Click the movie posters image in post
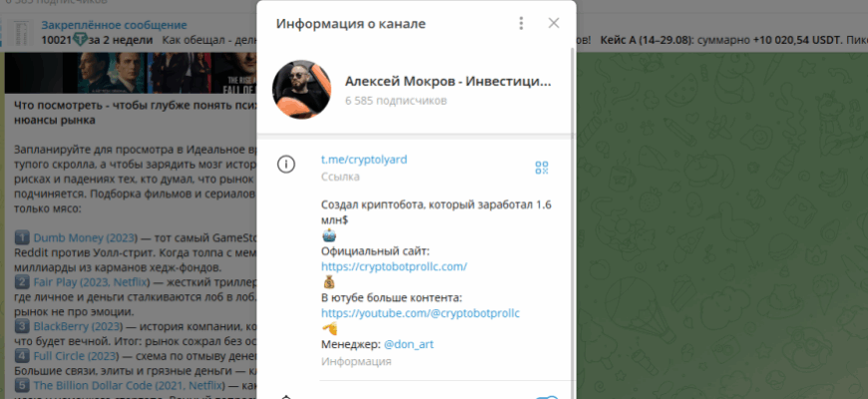Screen dimensions: 868x399 click(132, 73)
